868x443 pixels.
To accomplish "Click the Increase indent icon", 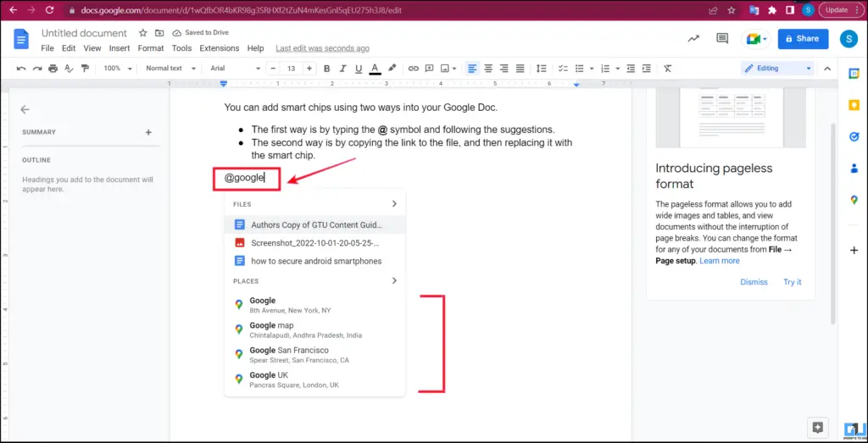I will [x=647, y=69].
